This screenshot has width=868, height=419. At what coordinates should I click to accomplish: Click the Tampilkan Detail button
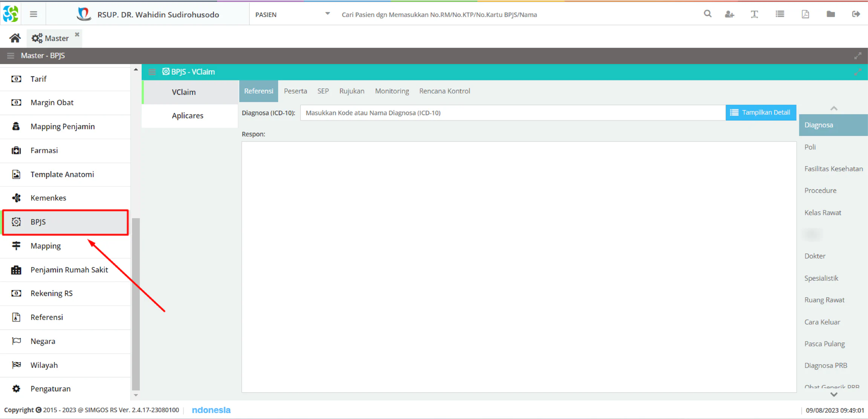tap(761, 113)
